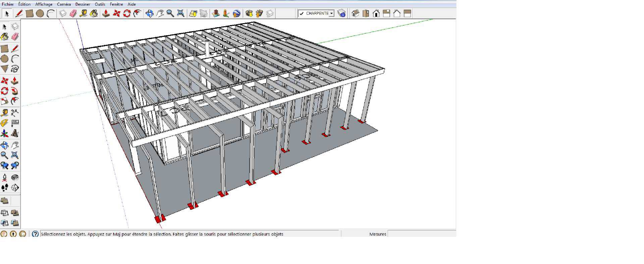Select the Push/Pull tool in the top toolbar
This screenshot has width=644, height=264.
pos(106,13)
